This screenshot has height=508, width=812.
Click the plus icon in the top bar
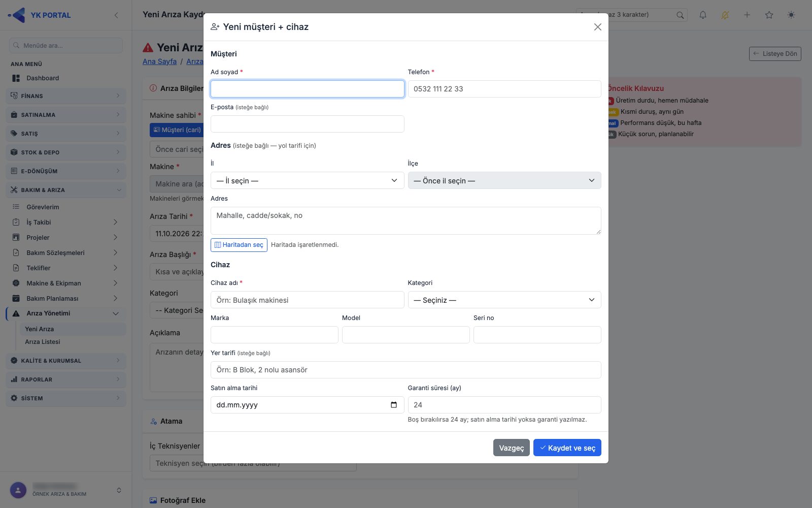pyautogui.click(x=747, y=15)
